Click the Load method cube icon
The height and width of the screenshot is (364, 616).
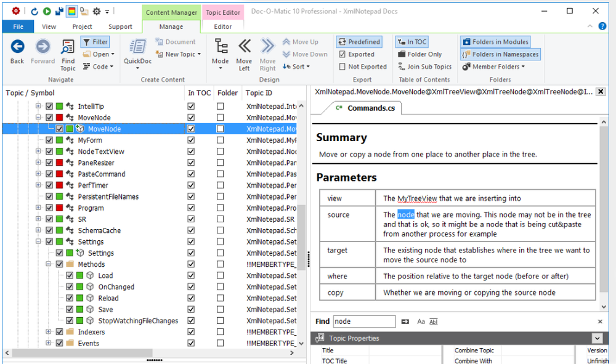coord(90,276)
